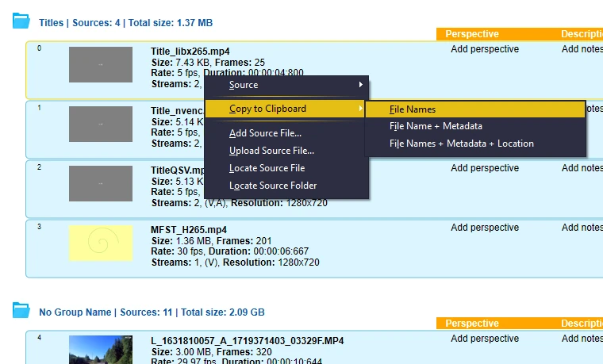Image resolution: width=603 pixels, height=364 pixels.
Task: Choose File Name + Metadata option
Action: pyautogui.click(x=436, y=126)
